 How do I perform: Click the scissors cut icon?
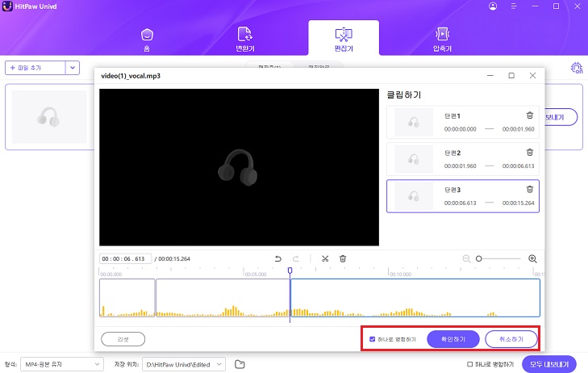[324, 258]
